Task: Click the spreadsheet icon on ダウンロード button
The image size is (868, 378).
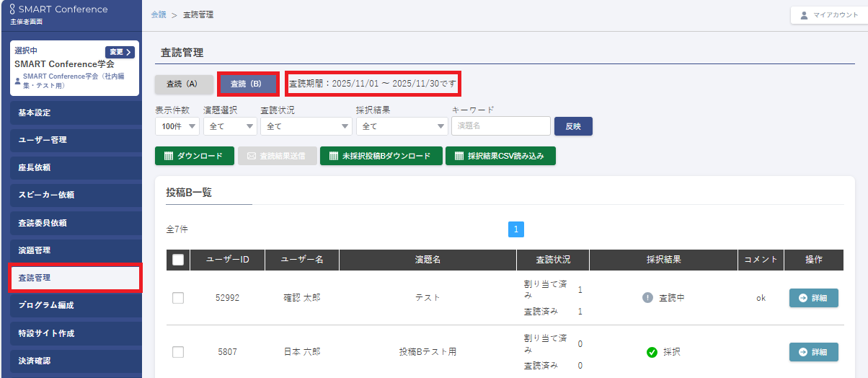Action: [x=168, y=156]
